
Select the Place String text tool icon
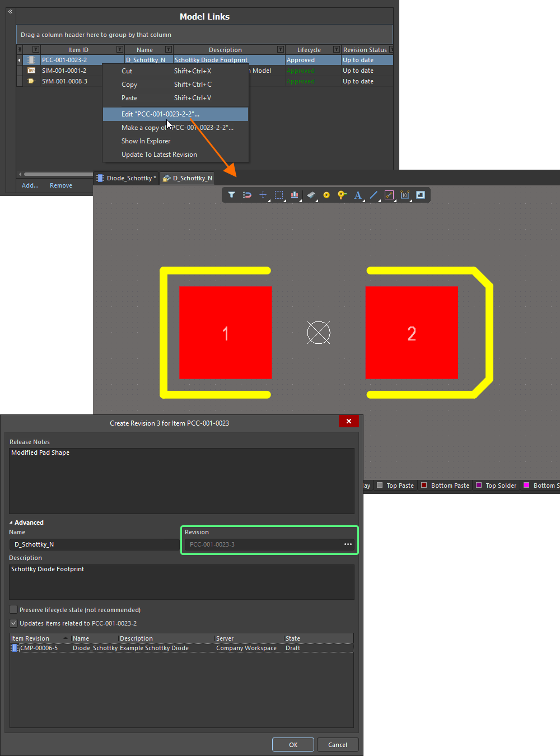point(358,195)
